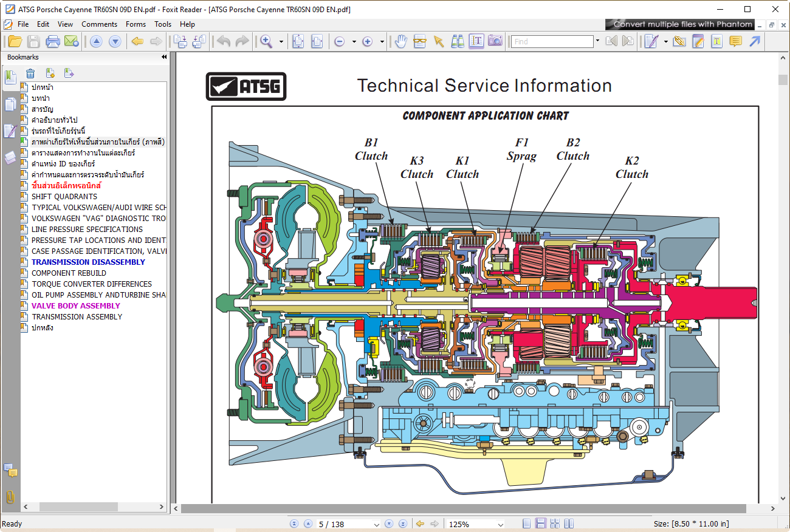The height and width of the screenshot is (532, 790).
Task: Open the zoom level 125% dropdown
Action: click(x=500, y=524)
